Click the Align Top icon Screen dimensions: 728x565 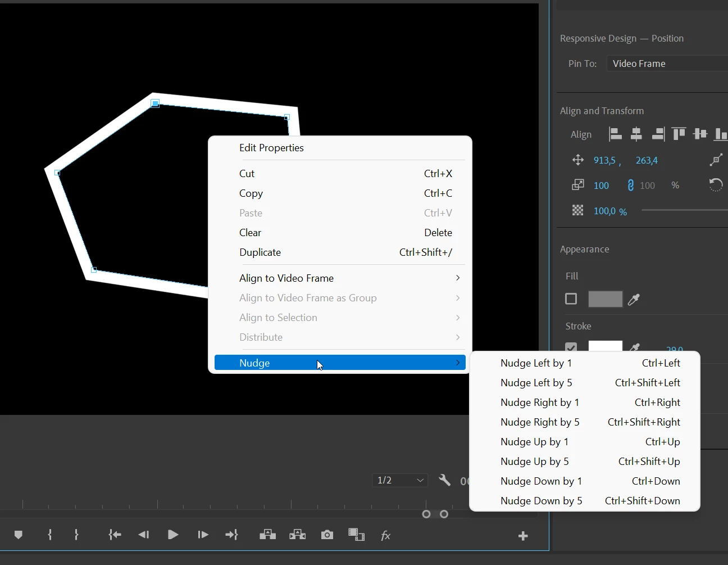pyautogui.click(x=679, y=134)
